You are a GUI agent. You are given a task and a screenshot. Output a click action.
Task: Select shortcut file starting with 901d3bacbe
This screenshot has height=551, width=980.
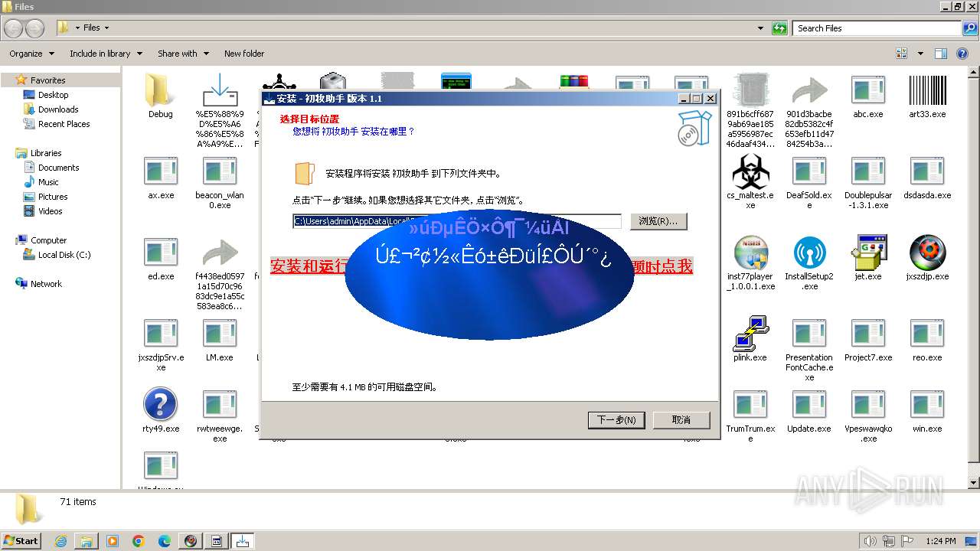pyautogui.click(x=809, y=90)
